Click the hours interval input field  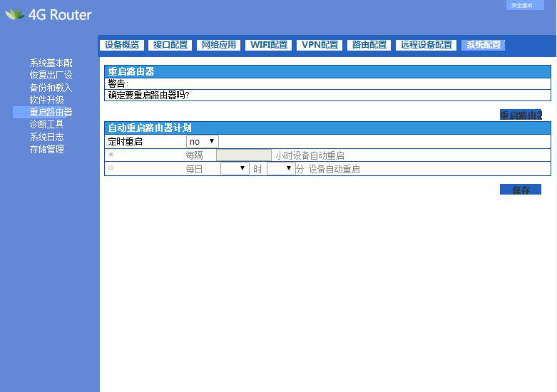[x=243, y=155]
